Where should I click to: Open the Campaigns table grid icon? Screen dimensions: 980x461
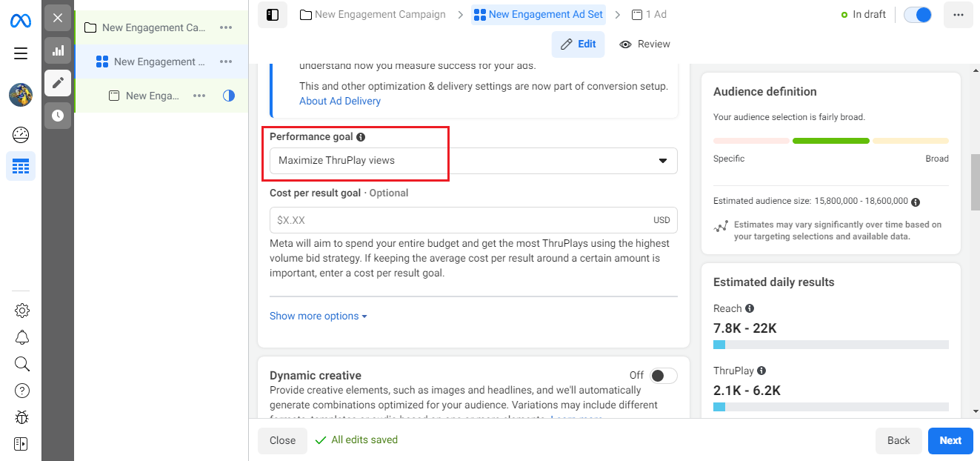point(21,166)
